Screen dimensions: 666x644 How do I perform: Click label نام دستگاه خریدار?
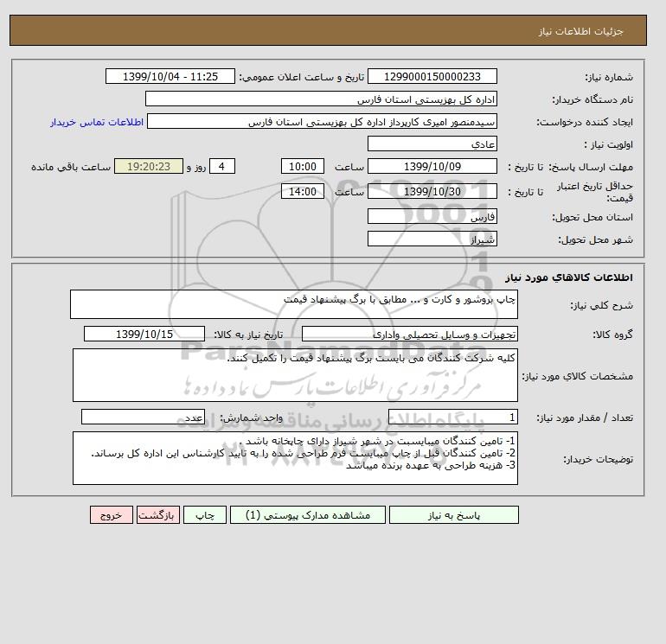click(x=592, y=99)
